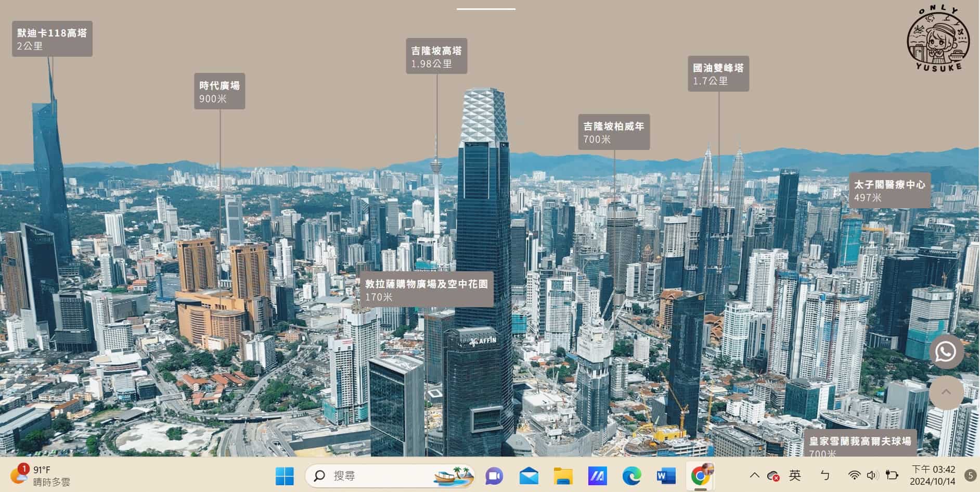Open the Mail app
Viewport: 980px width, 492px height.
pyautogui.click(x=528, y=475)
